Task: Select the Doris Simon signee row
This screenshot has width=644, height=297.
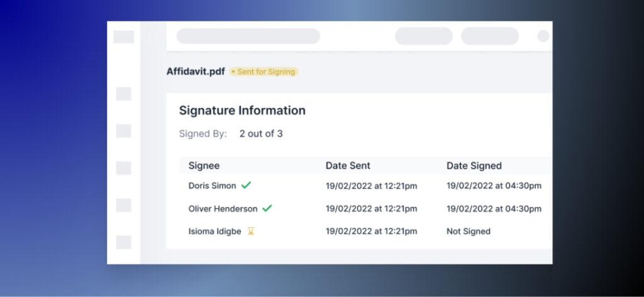Action: (213, 186)
